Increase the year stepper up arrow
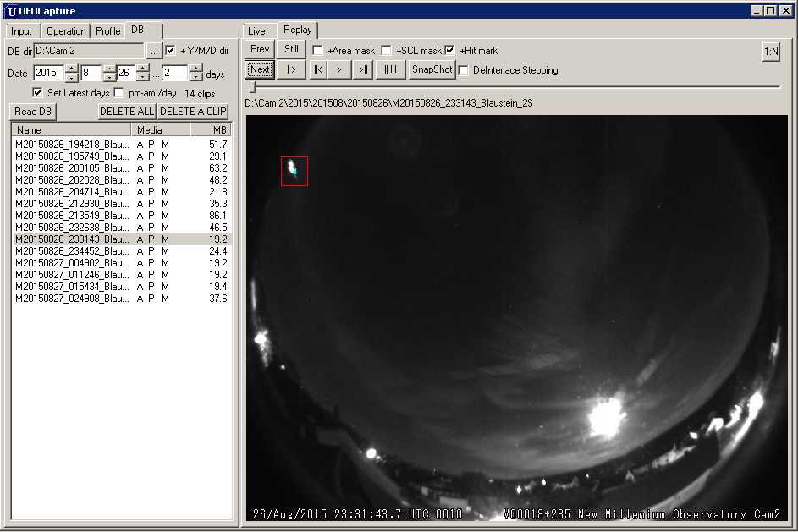The image size is (798, 532). [72, 69]
